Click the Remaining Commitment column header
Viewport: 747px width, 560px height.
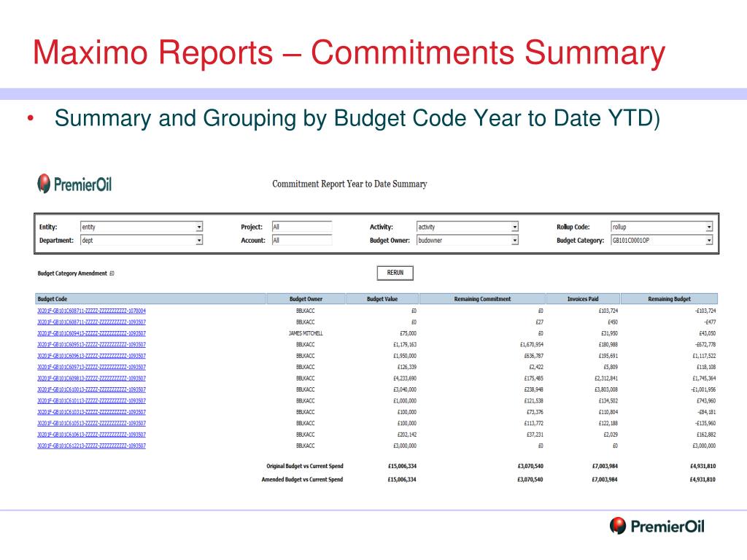(x=482, y=299)
